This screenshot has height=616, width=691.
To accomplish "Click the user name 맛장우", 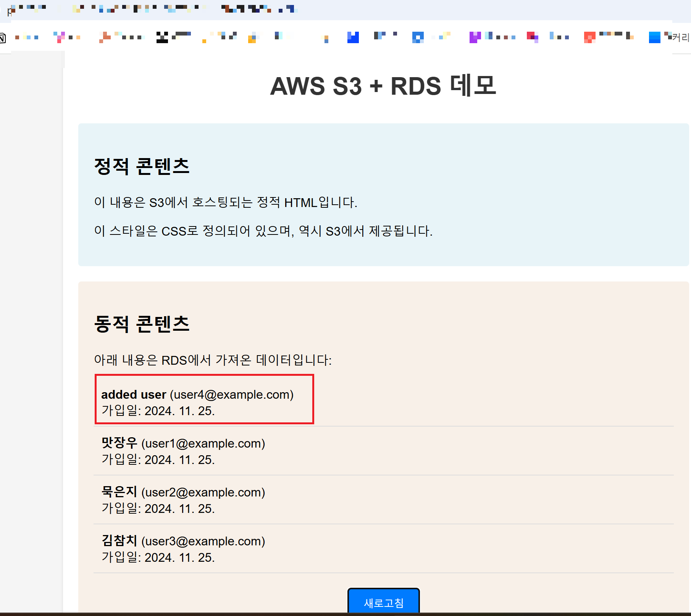I will (119, 443).
